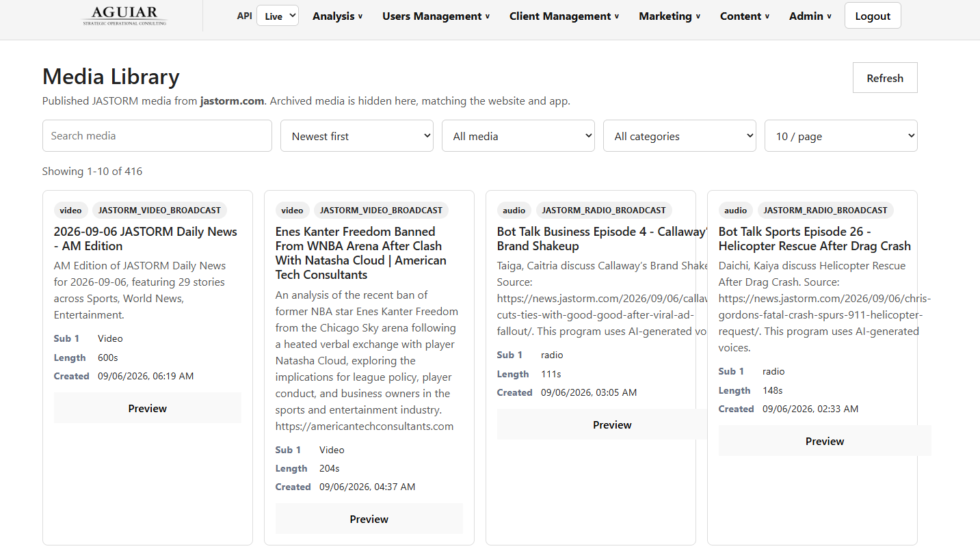The height and width of the screenshot is (553, 980).
Task: Change the 10 / page selector
Action: click(x=841, y=136)
